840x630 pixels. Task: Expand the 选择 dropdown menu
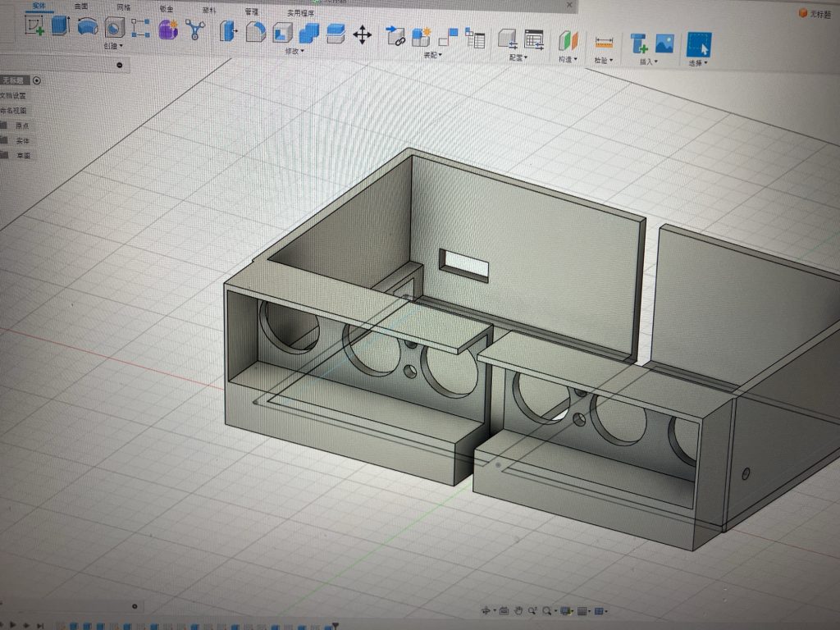697,63
